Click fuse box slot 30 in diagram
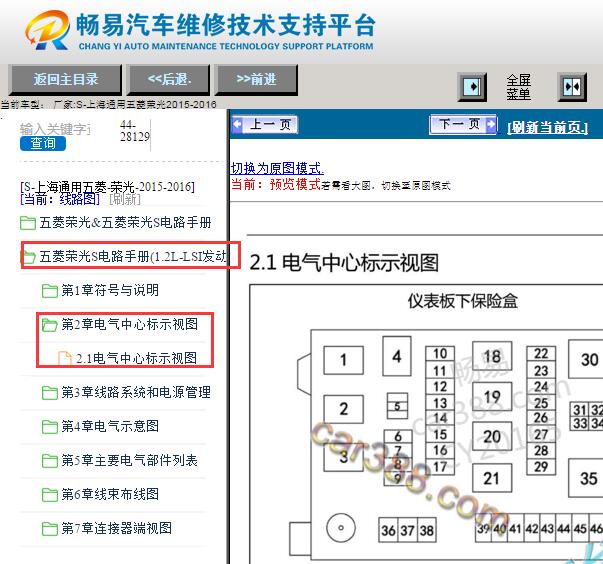This screenshot has height=564, width=603. [588, 359]
